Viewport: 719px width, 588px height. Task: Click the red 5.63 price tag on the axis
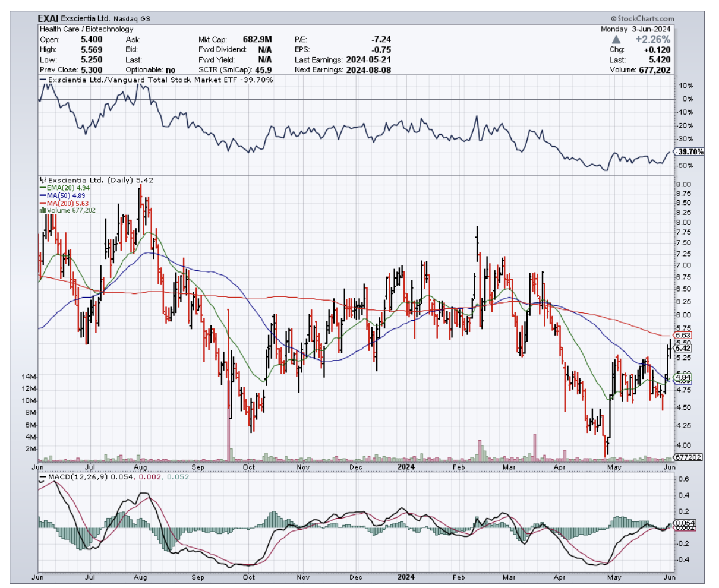tap(683, 335)
